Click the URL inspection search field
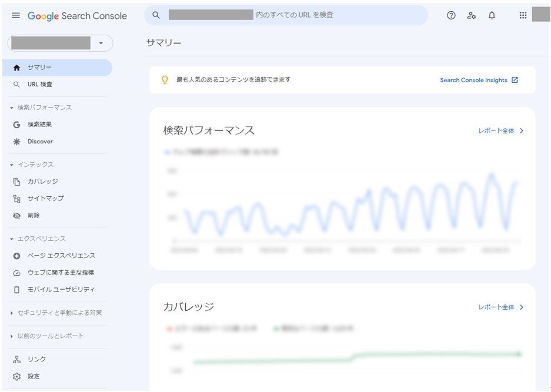 (294, 15)
